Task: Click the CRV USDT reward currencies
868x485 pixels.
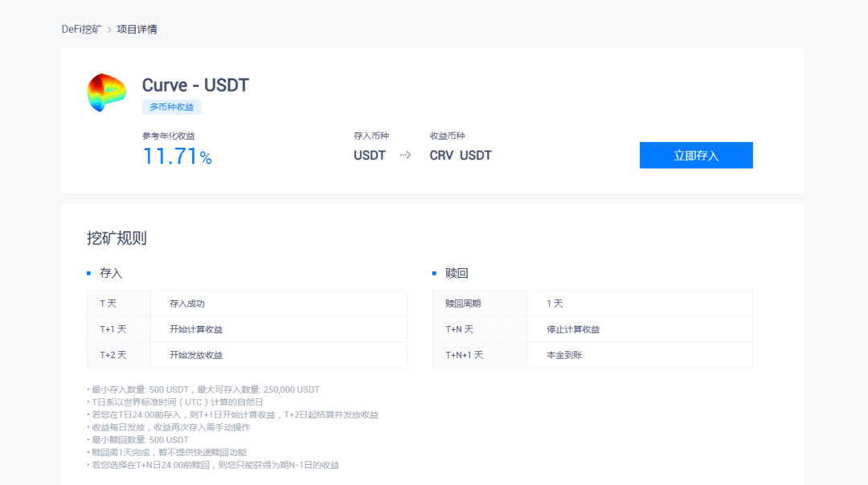Action: point(461,156)
